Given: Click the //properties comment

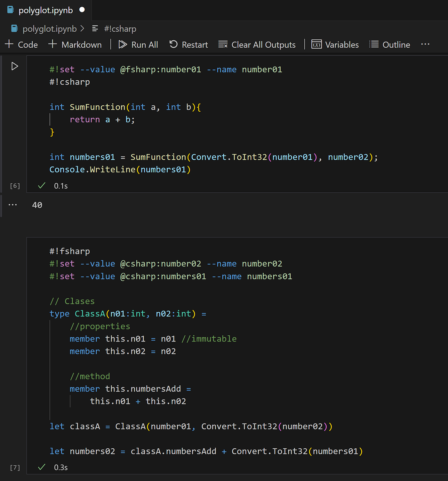Looking at the screenshot, I should tap(100, 326).
